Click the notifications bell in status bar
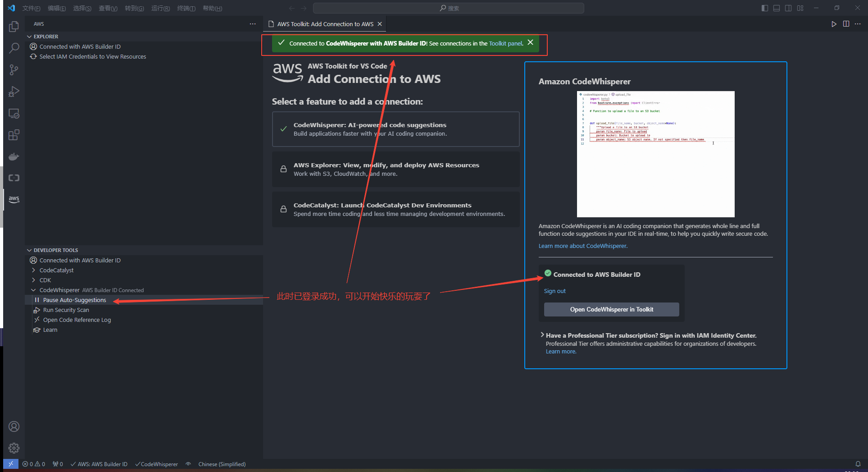Viewport: 868px width, 472px height. click(x=858, y=464)
